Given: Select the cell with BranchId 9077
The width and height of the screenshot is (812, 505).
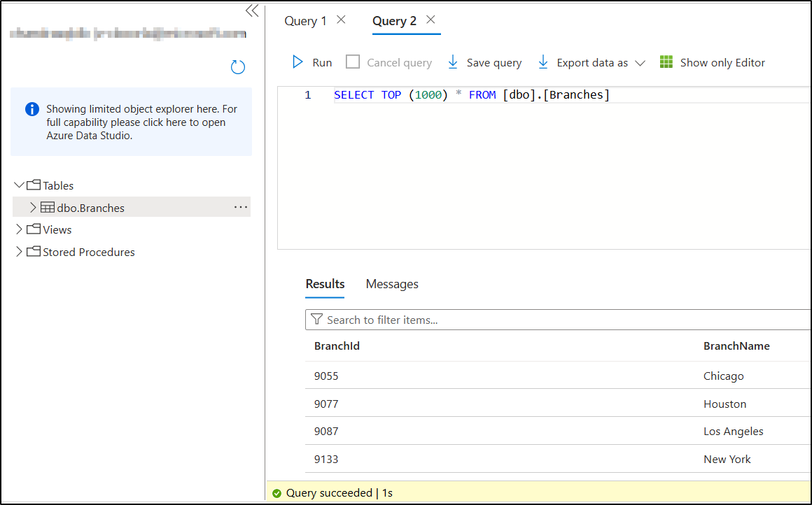Looking at the screenshot, I should (x=326, y=404).
